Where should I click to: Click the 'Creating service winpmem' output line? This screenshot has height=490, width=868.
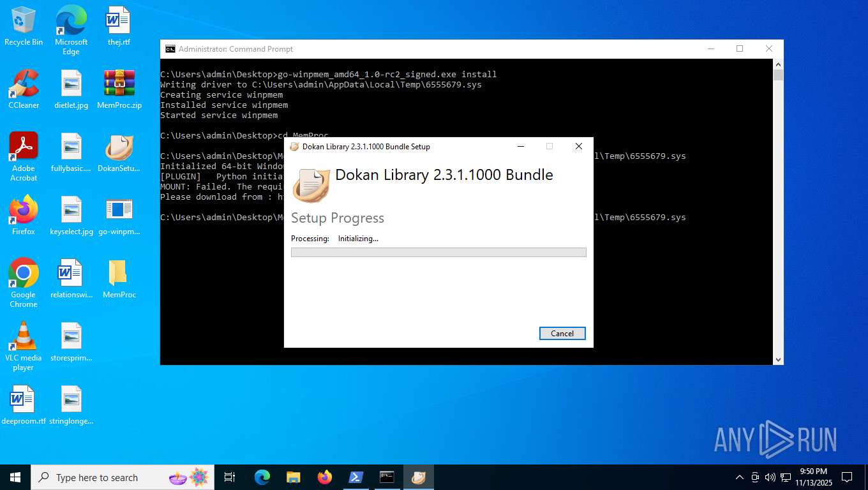click(221, 95)
